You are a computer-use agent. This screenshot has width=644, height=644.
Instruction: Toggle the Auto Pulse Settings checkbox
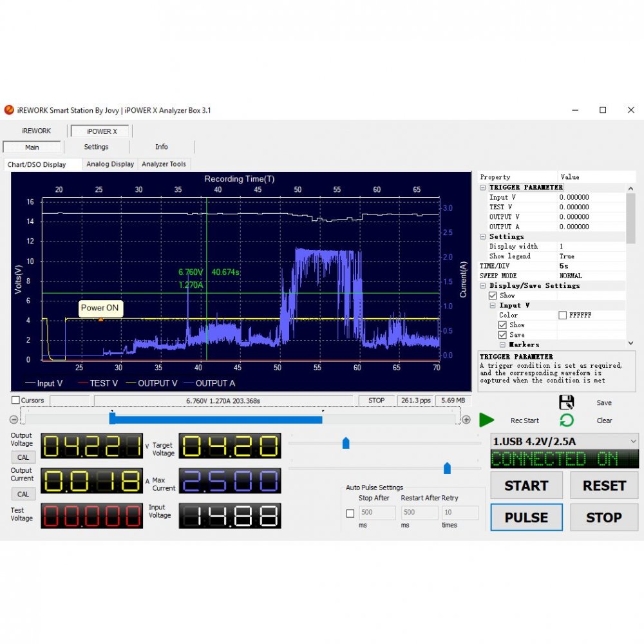click(x=350, y=513)
